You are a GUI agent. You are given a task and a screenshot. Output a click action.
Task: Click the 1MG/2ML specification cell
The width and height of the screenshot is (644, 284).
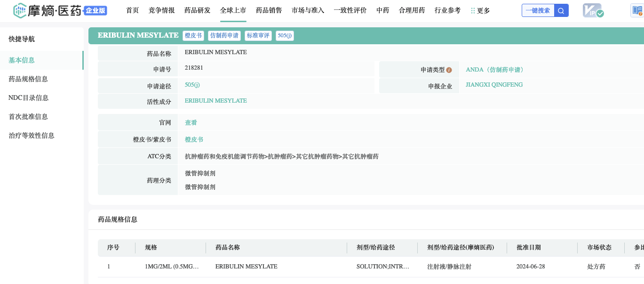click(x=172, y=267)
